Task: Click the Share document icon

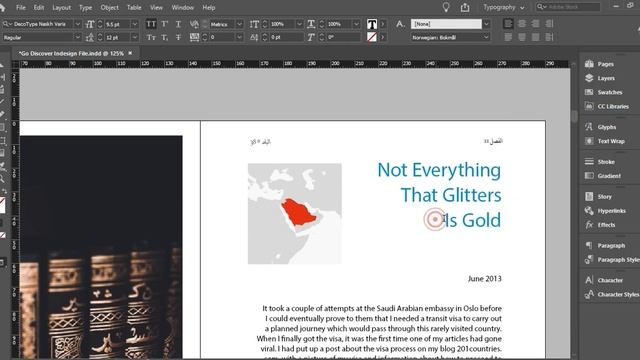Action: pyautogui.click(x=465, y=7)
